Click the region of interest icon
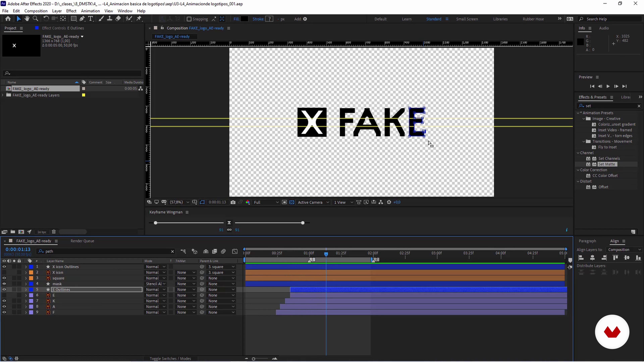644x362 pixels. pos(284,202)
